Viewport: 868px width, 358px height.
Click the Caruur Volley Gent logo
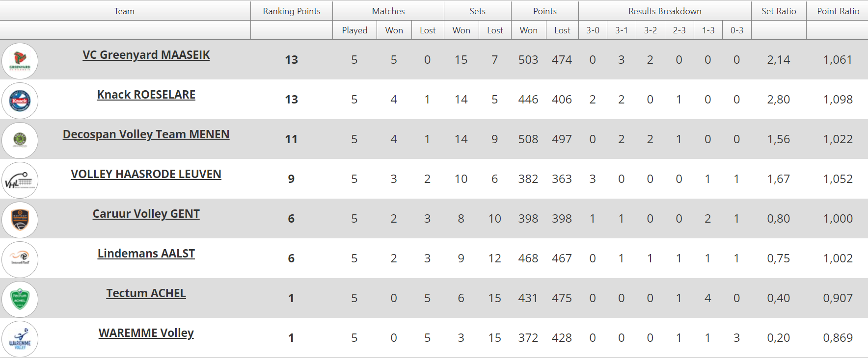[x=20, y=220]
